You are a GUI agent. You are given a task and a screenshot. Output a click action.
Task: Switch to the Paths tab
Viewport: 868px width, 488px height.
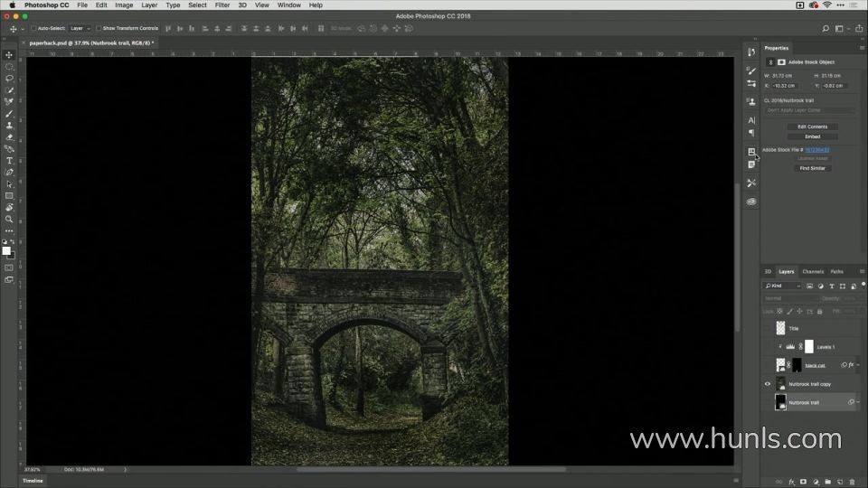coord(837,272)
